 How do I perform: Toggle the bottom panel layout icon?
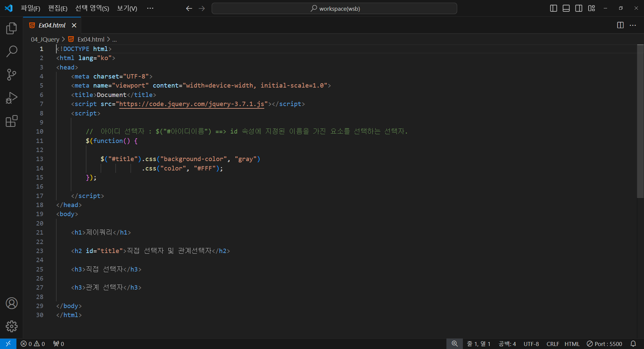click(566, 8)
